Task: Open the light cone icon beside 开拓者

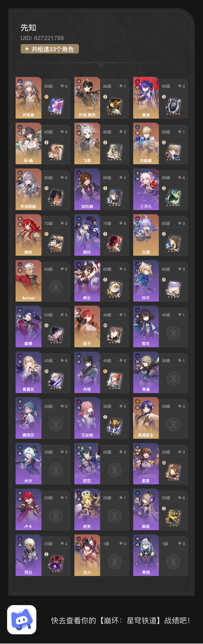Action: pyautogui.click(x=56, y=106)
